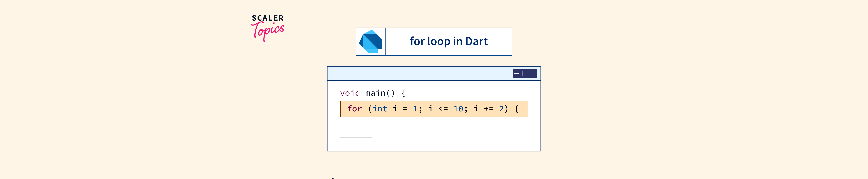Click the 'for loop in Dart' title
Image resolution: width=868 pixels, height=179 pixels.
449,41
